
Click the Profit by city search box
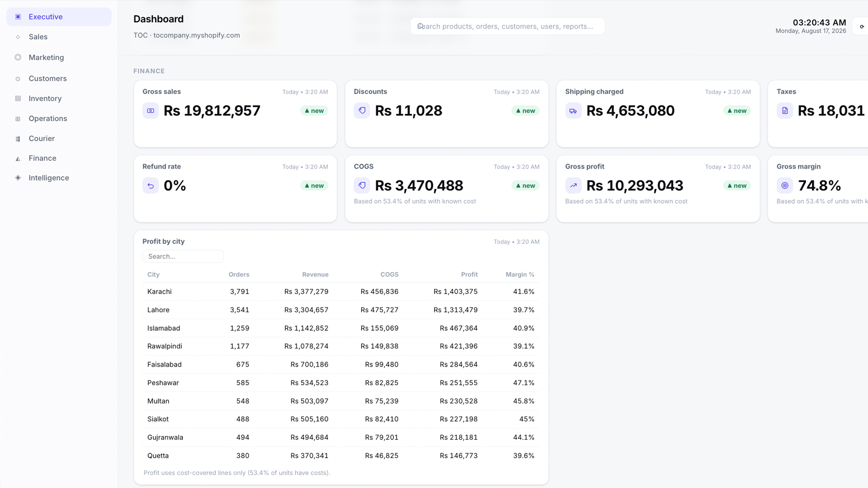click(183, 256)
